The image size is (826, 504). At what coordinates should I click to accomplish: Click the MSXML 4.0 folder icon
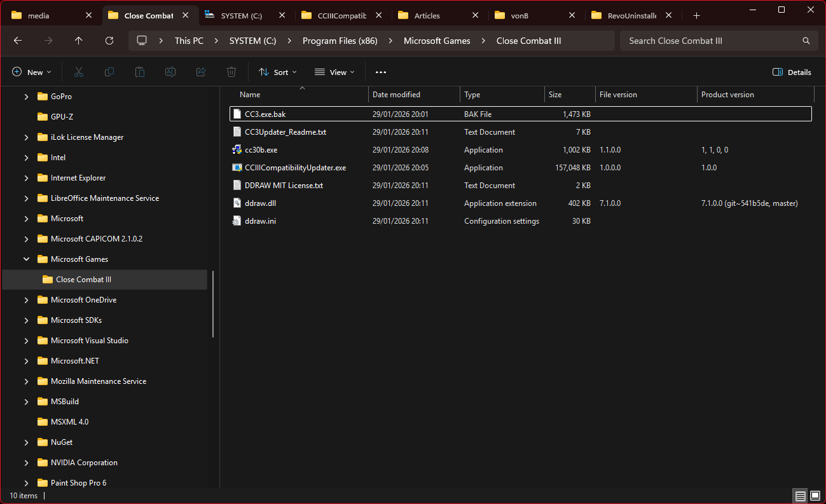(x=43, y=422)
